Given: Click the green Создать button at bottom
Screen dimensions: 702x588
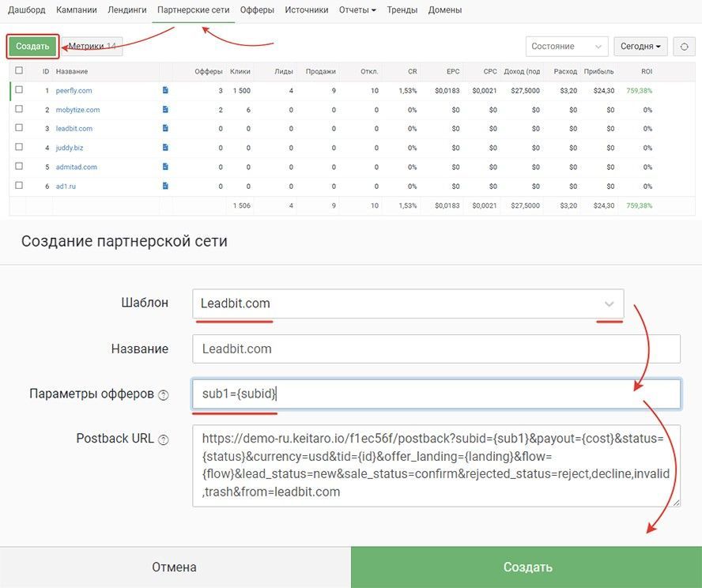Looking at the screenshot, I should pos(526,567).
